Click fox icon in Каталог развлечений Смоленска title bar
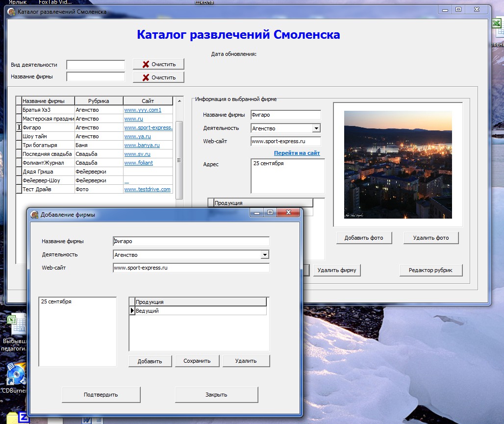This screenshot has width=504, height=424. pos(11,12)
